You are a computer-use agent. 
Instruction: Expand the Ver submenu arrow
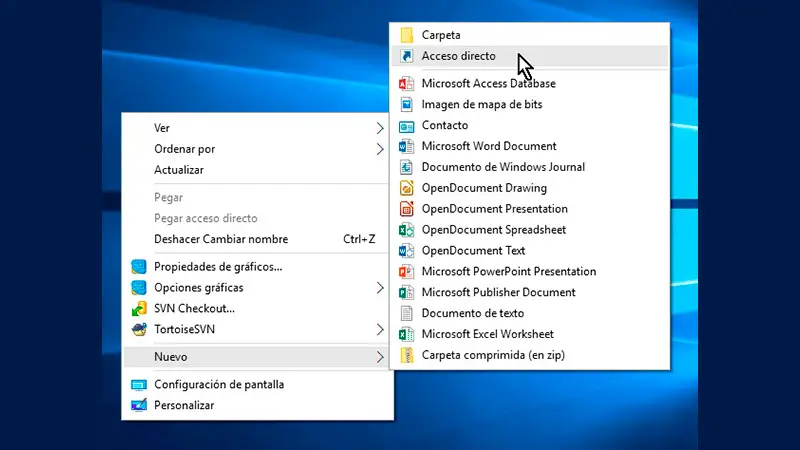(380, 128)
